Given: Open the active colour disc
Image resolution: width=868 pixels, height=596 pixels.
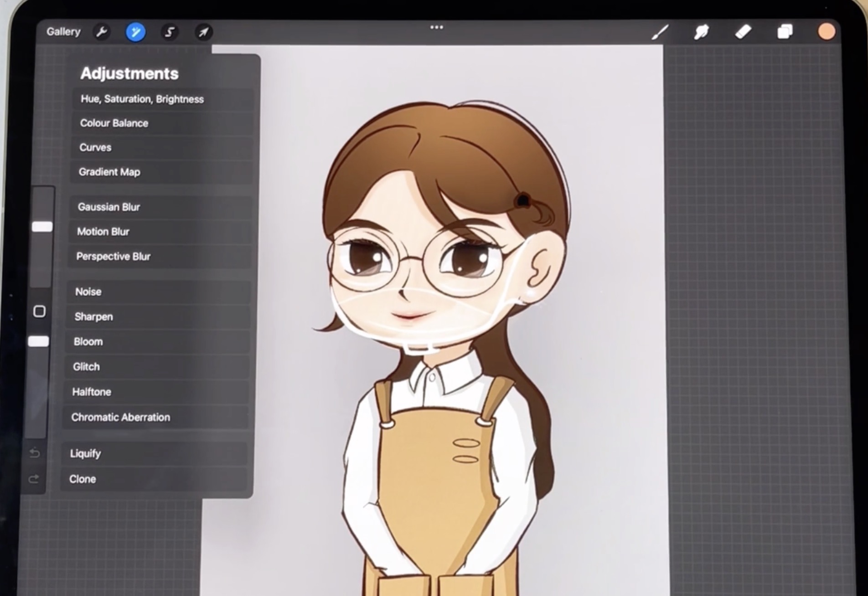Looking at the screenshot, I should click(827, 31).
